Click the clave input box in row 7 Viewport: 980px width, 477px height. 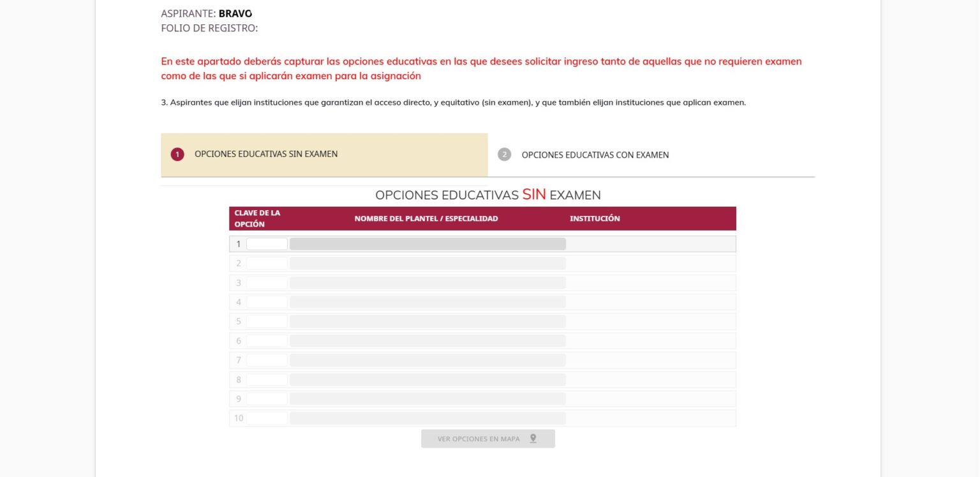coord(267,360)
